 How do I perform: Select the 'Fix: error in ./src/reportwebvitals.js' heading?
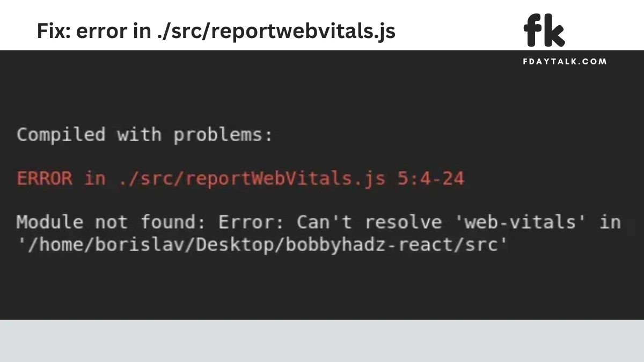[x=216, y=31]
